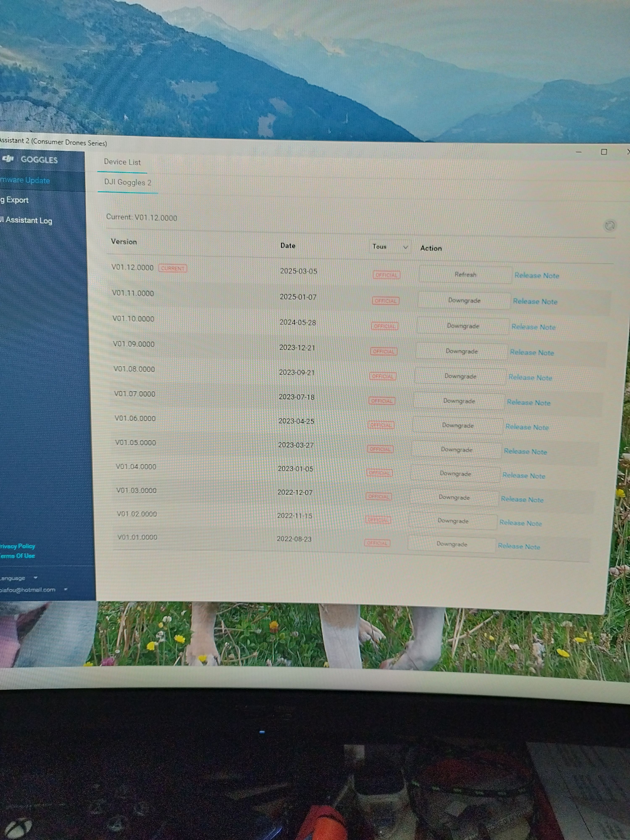The height and width of the screenshot is (840, 630).
Task: Downgrade to firmware V01.11.0000
Action: pyautogui.click(x=464, y=300)
